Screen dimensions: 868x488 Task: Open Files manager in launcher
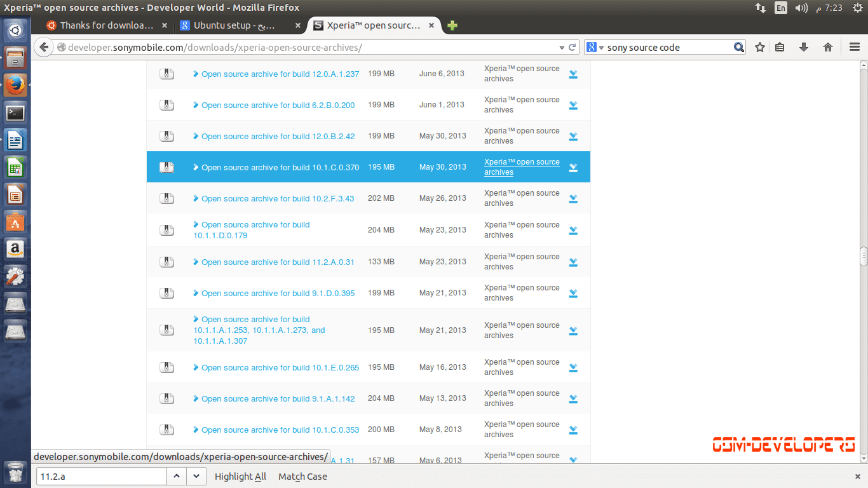(x=15, y=58)
